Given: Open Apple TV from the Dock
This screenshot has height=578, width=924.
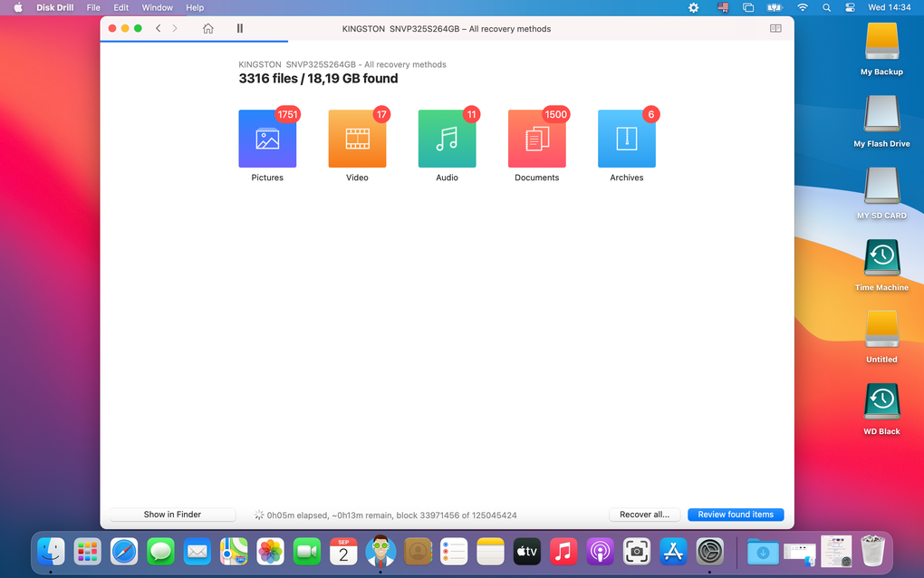Looking at the screenshot, I should [527, 552].
